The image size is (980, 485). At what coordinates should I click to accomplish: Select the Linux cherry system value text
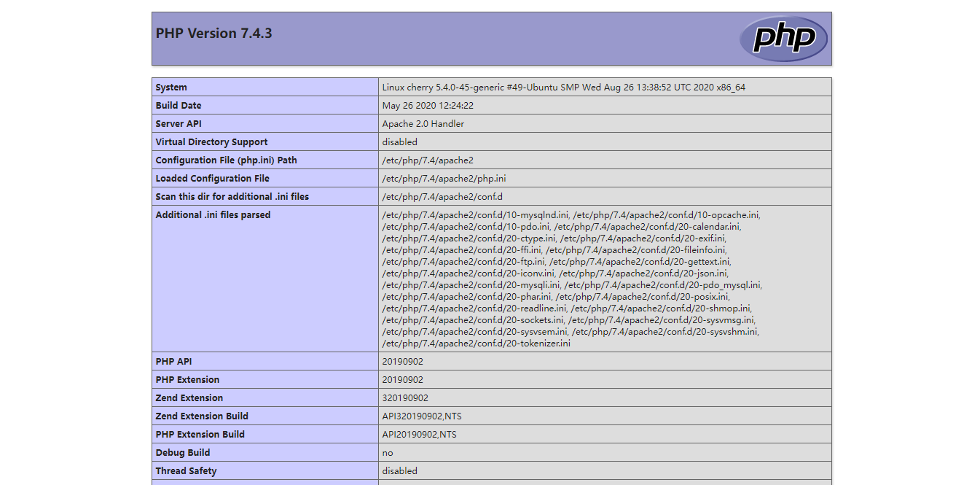(x=564, y=88)
